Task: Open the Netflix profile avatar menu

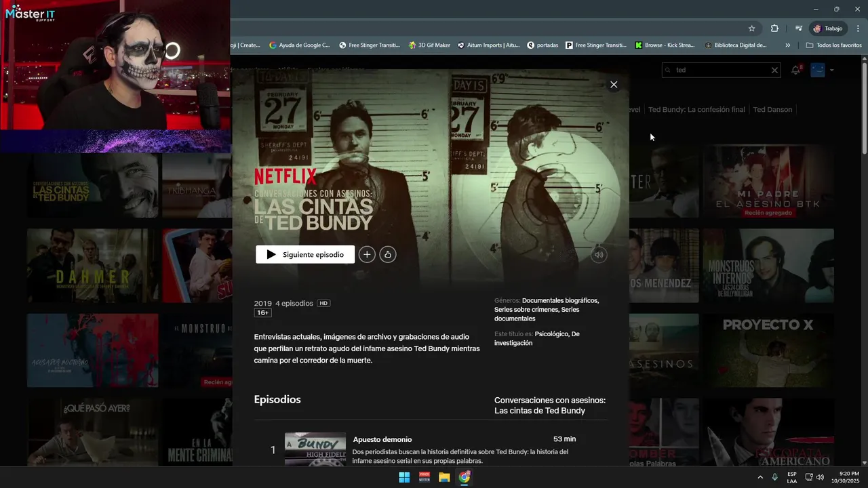Action: pyautogui.click(x=818, y=70)
